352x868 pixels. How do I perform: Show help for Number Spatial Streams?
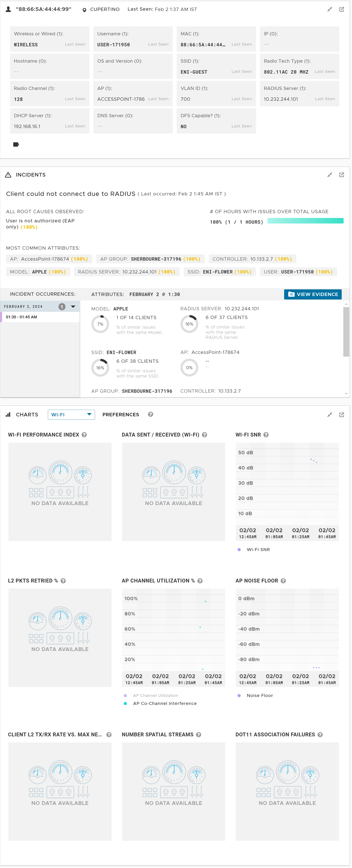click(x=199, y=735)
